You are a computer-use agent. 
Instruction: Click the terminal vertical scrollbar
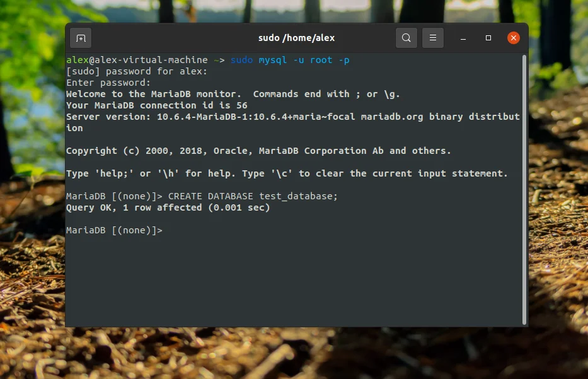click(x=524, y=190)
